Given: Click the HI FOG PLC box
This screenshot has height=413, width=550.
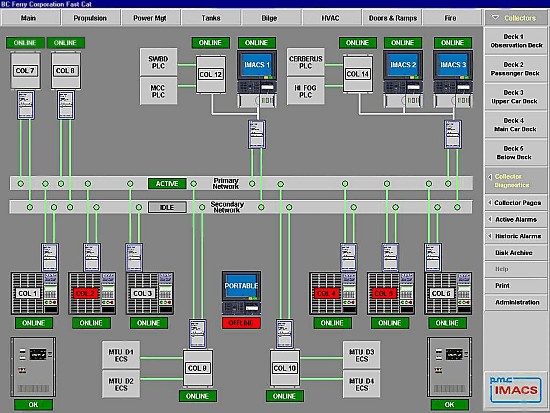Looking at the screenshot, I should point(306,91).
